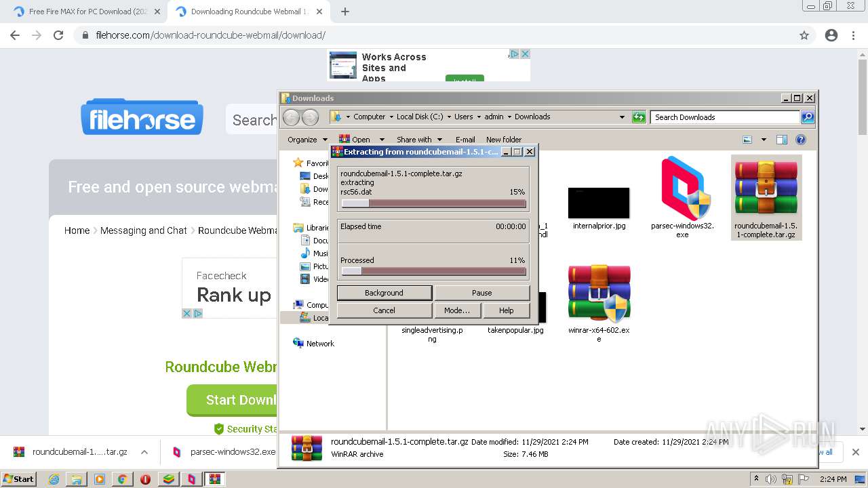The width and height of the screenshot is (868, 488).
Task: Expand the Computer breadcrumb arrow
Action: pos(391,117)
